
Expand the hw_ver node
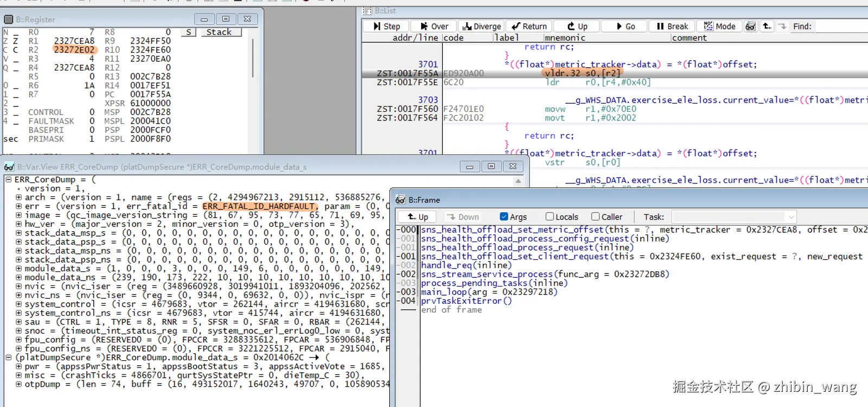click(x=18, y=224)
